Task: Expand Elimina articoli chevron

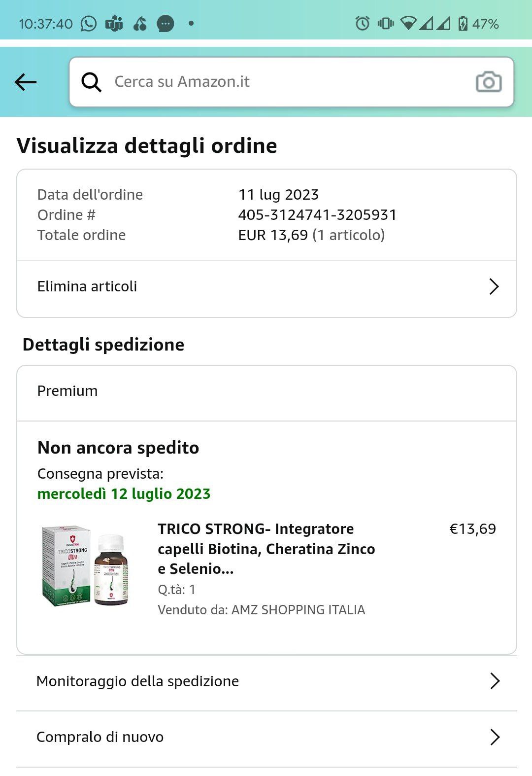Action: [x=494, y=286]
